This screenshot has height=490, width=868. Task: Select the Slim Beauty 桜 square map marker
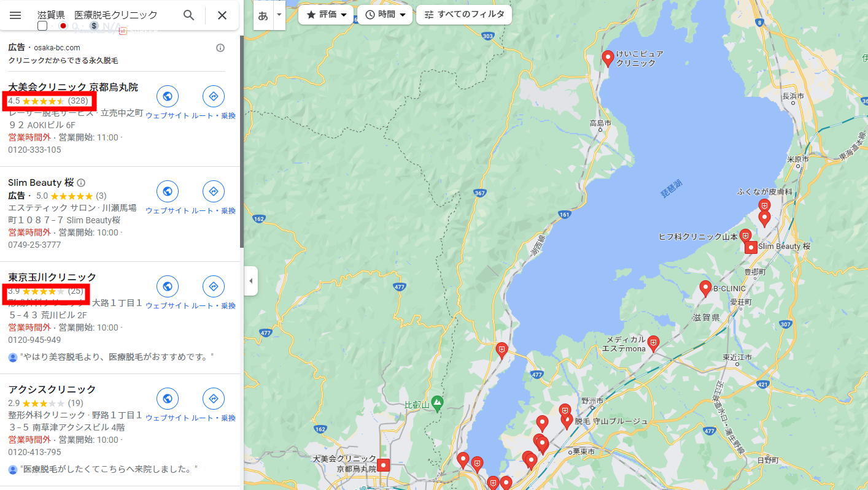tap(751, 247)
